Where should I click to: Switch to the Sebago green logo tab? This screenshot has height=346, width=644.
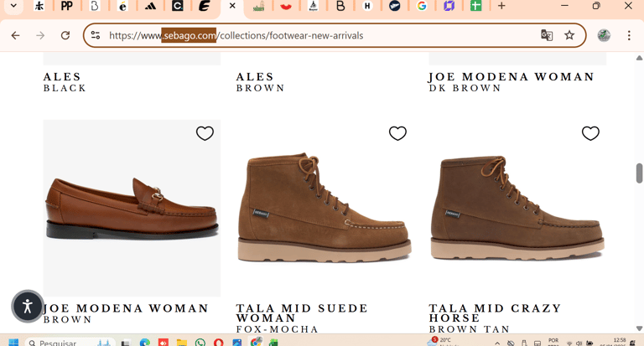(258, 6)
